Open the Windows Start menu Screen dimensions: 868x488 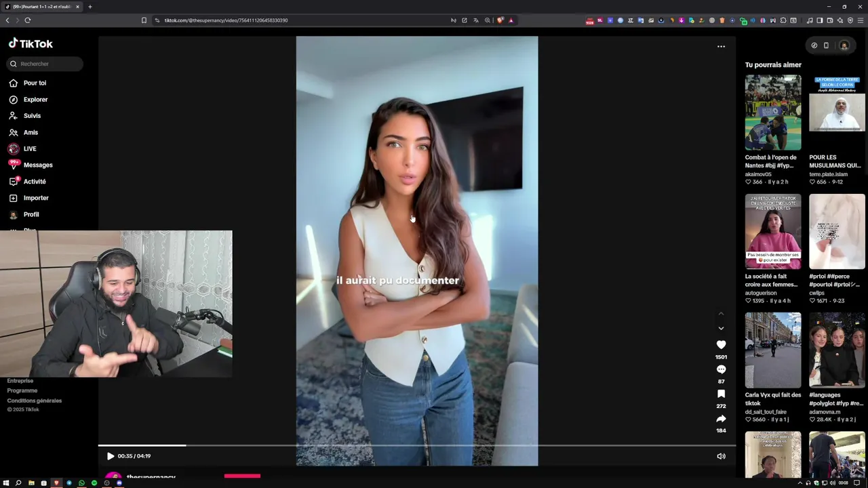[6, 483]
